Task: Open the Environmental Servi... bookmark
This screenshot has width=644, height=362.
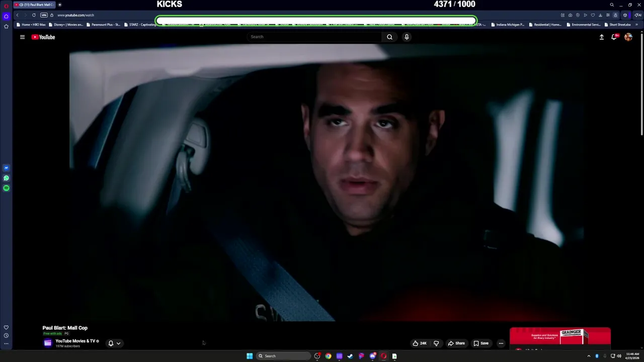Action: pos(583,25)
